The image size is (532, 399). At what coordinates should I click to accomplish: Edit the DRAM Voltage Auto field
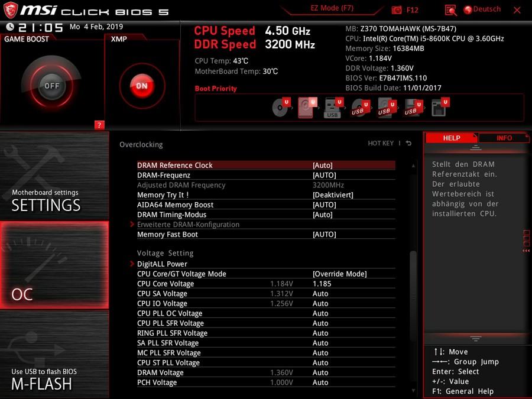click(x=320, y=372)
